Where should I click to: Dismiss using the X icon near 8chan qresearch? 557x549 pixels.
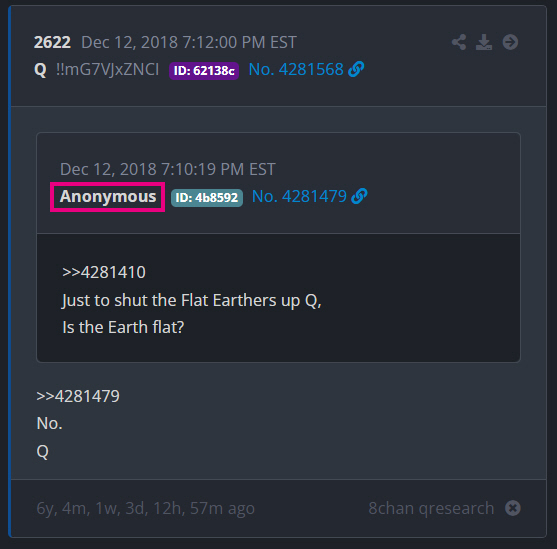pos(513,508)
